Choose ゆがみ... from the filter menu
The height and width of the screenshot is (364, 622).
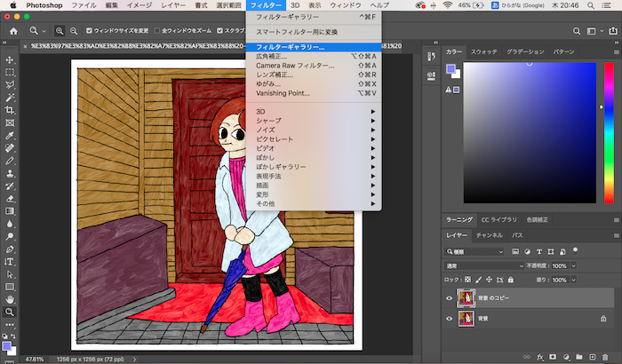pos(314,83)
